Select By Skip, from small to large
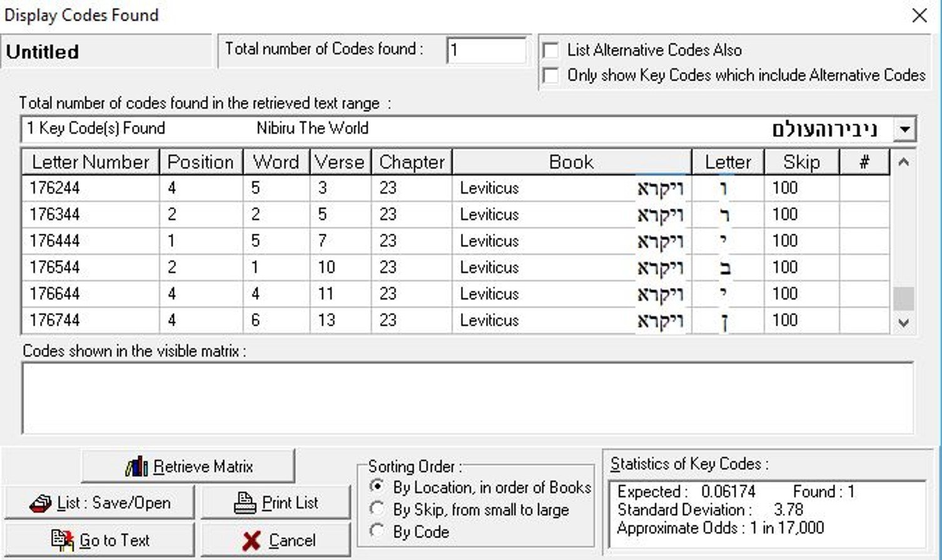Viewport: 942px width, 560px height. pos(377,508)
